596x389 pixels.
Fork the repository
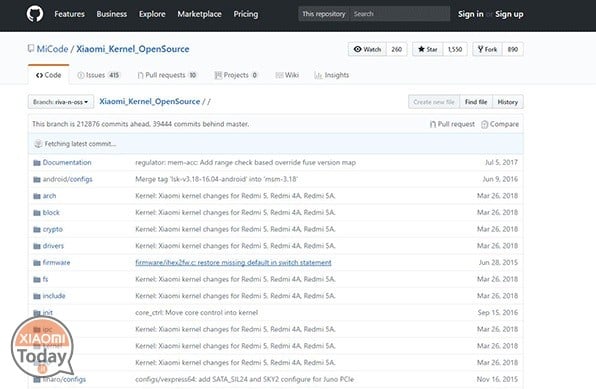(488, 49)
